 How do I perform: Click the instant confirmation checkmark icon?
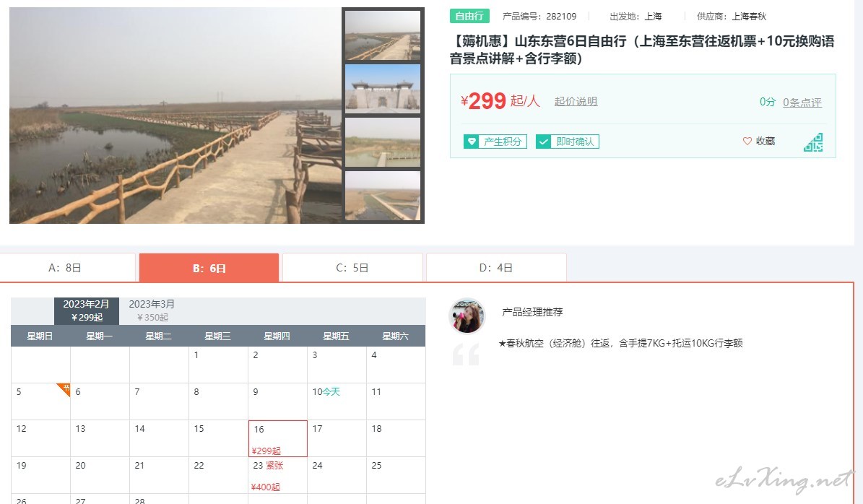[x=543, y=142]
